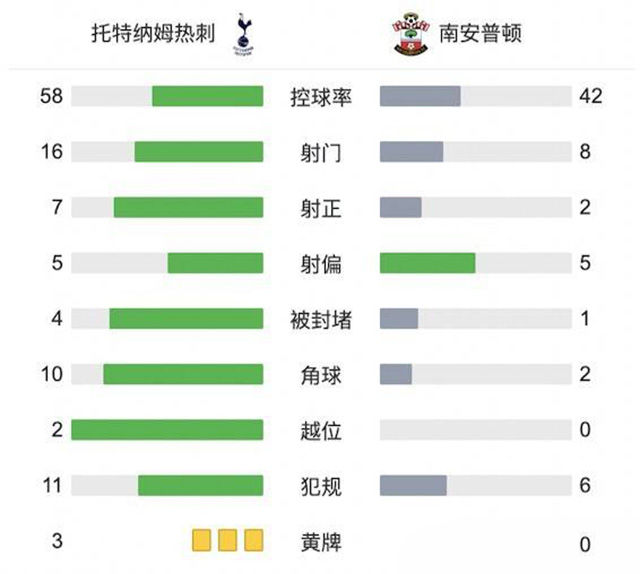Screen dimensions: 640x574
Task: Click the 犯规 fouls stat label
Action: [320, 487]
